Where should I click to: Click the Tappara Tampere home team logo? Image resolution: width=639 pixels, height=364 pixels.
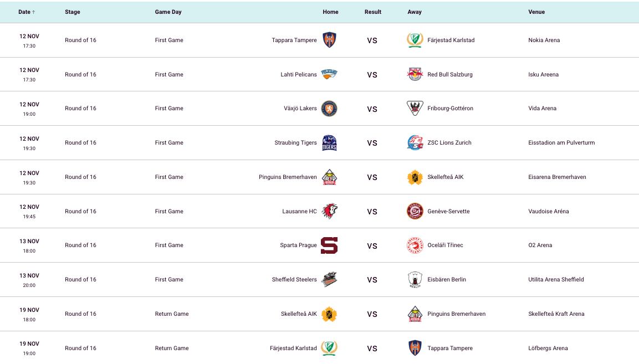pos(329,40)
